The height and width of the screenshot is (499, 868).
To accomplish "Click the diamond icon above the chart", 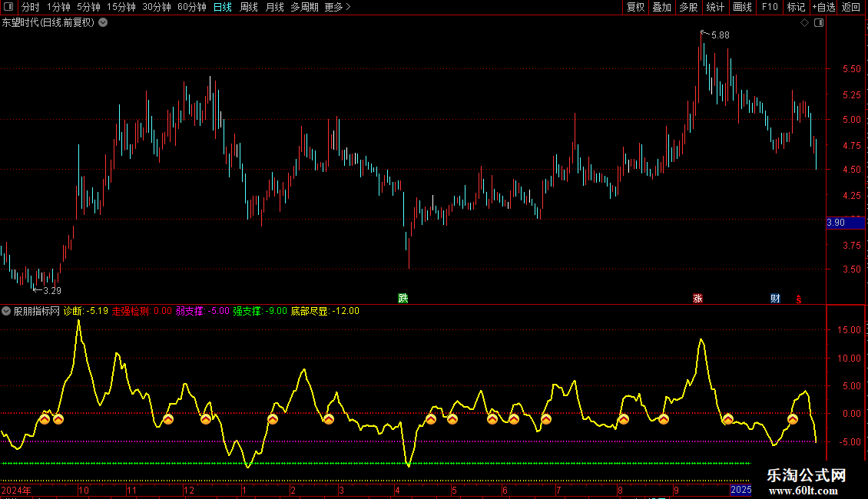I will pos(804,23).
